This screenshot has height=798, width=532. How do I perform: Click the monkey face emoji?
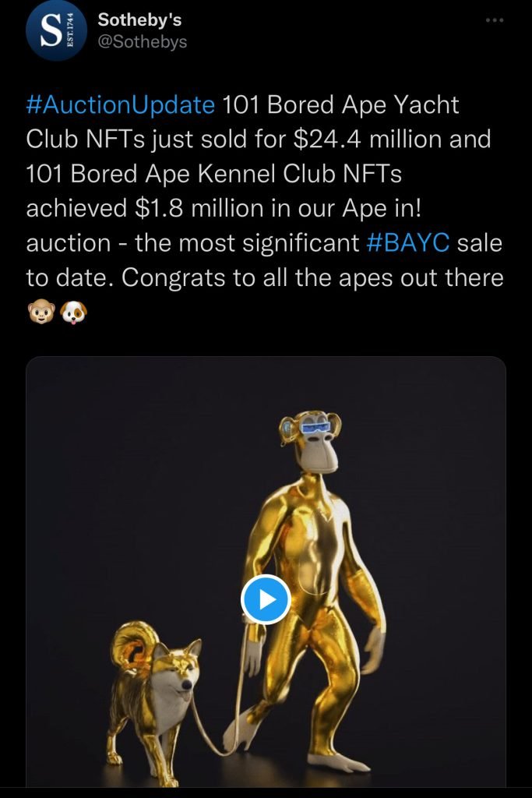pyautogui.click(x=41, y=312)
